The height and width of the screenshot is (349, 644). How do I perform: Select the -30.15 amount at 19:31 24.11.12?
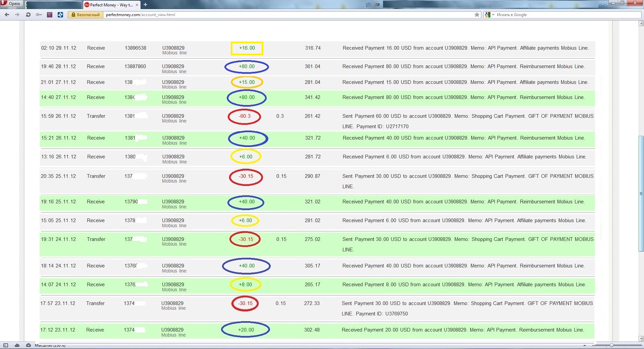point(246,239)
